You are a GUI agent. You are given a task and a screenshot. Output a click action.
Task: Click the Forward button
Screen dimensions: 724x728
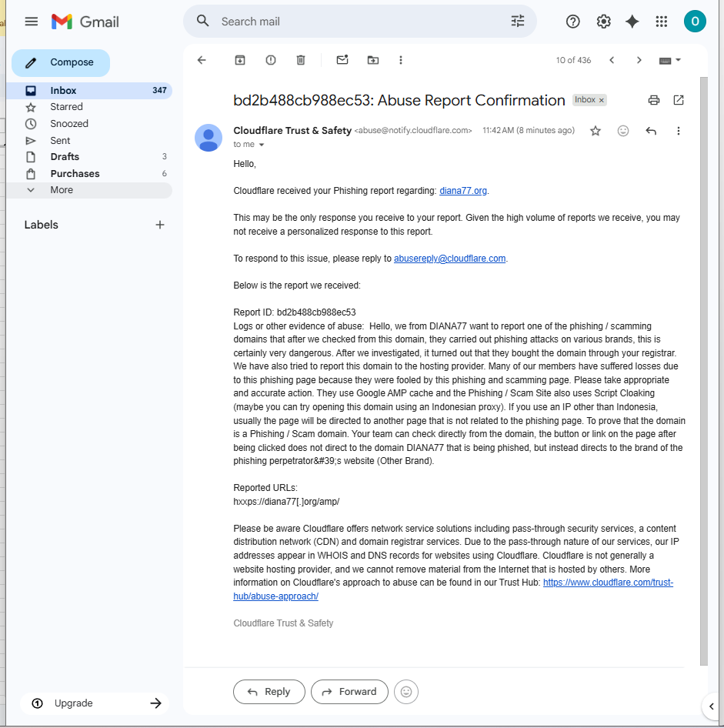coord(349,692)
